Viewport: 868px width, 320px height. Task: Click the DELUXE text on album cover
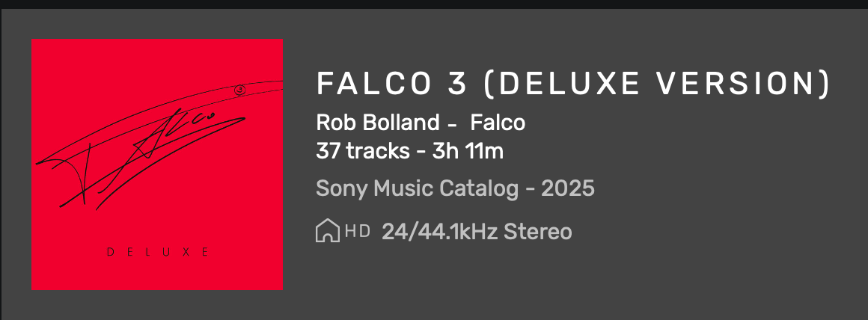(x=157, y=253)
